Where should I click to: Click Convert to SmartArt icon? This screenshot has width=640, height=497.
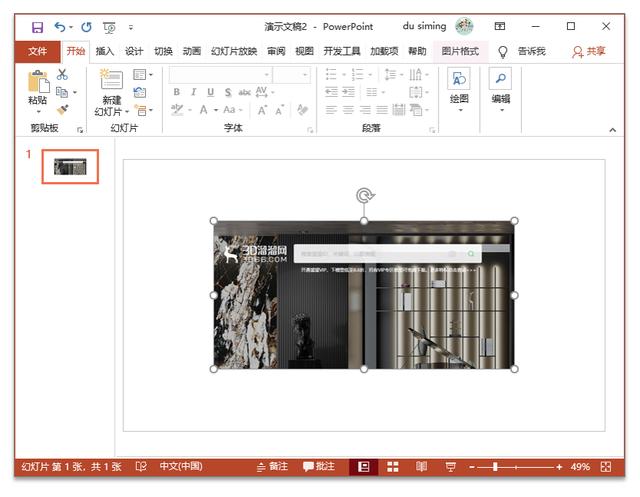pyautogui.click(x=416, y=109)
